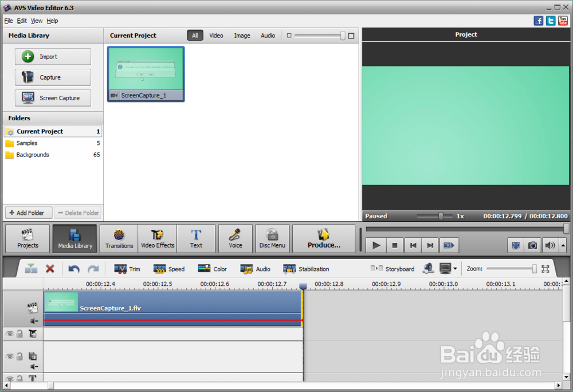Toggle visibility of video overlay track
The image size is (573, 392).
click(10, 356)
